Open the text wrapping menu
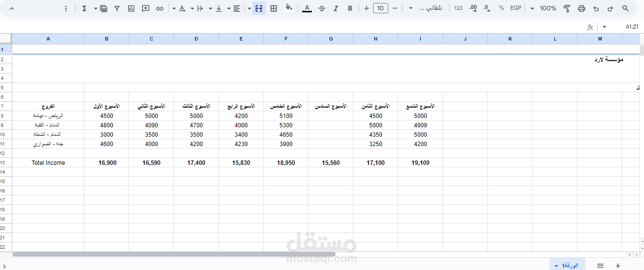This screenshot has width=644, height=270. [x=200, y=8]
